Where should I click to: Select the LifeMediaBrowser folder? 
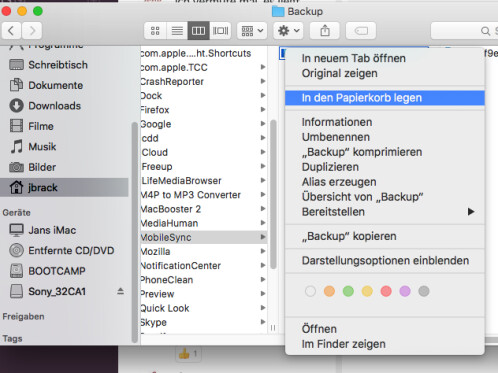pyautogui.click(x=204, y=181)
